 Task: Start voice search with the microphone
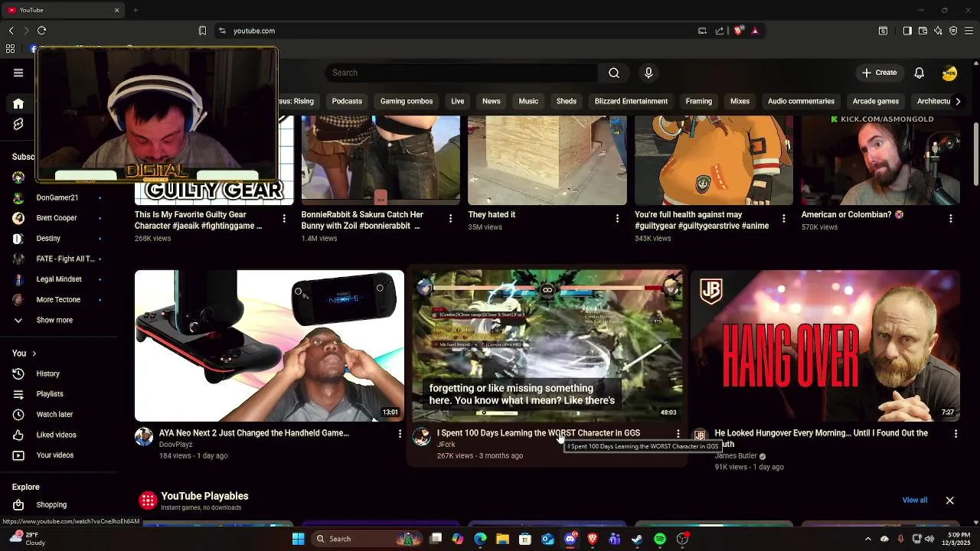(648, 73)
